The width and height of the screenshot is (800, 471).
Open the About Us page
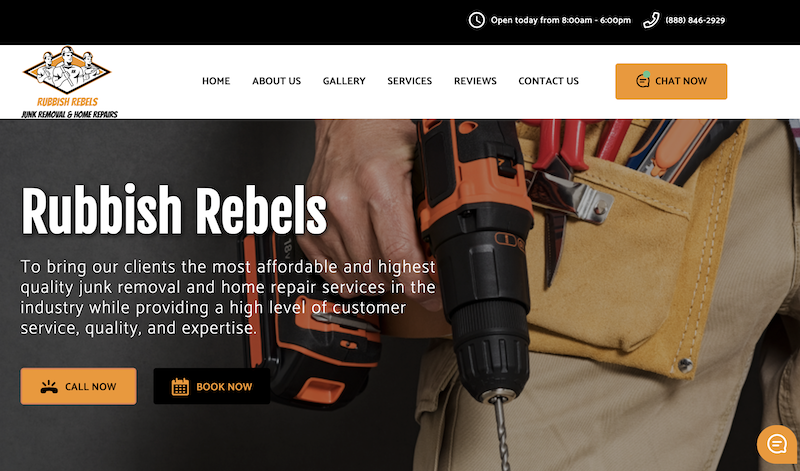point(277,81)
